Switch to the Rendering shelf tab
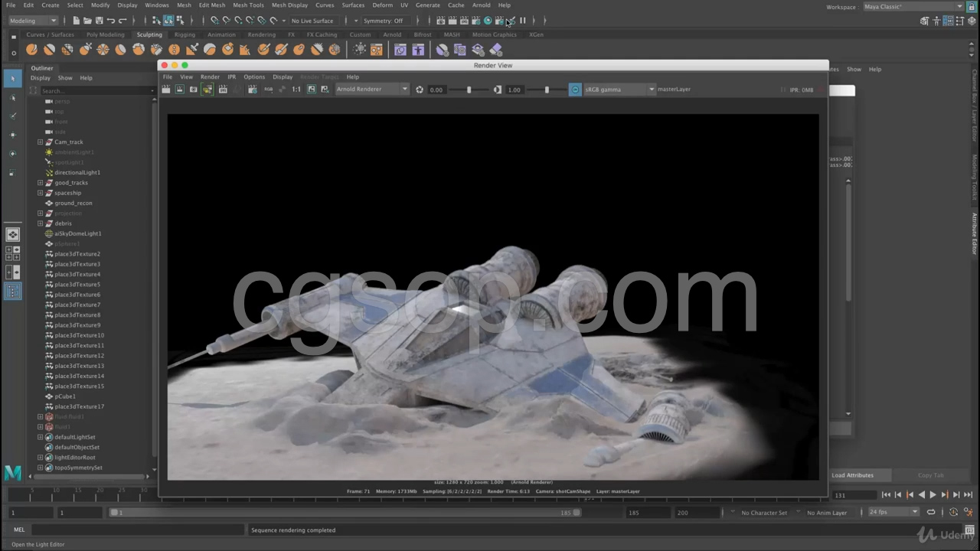The height and width of the screenshot is (551, 980). pyautogui.click(x=261, y=34)
